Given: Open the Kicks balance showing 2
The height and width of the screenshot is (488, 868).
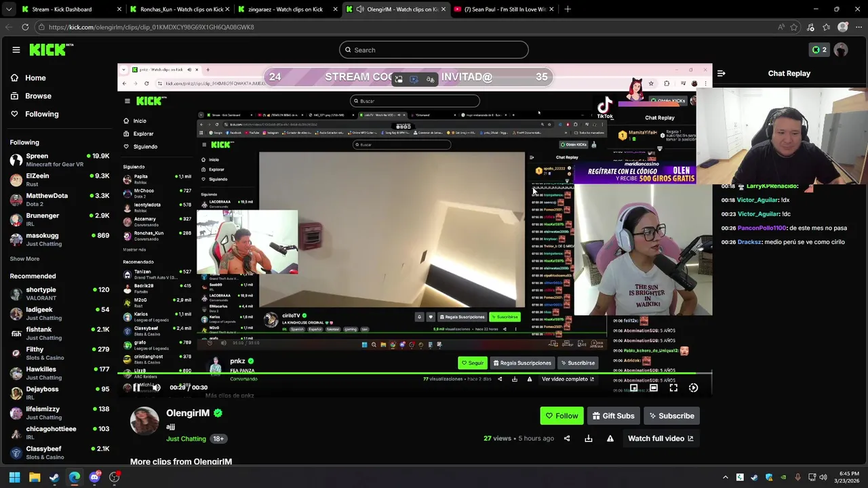Looking at the screenshot, I should coord(819,49).
